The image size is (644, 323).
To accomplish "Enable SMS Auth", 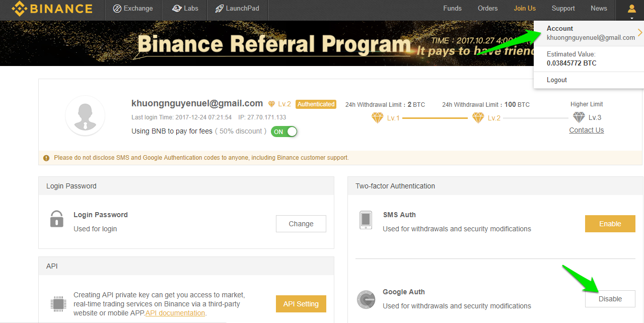I will pos(610,224).
